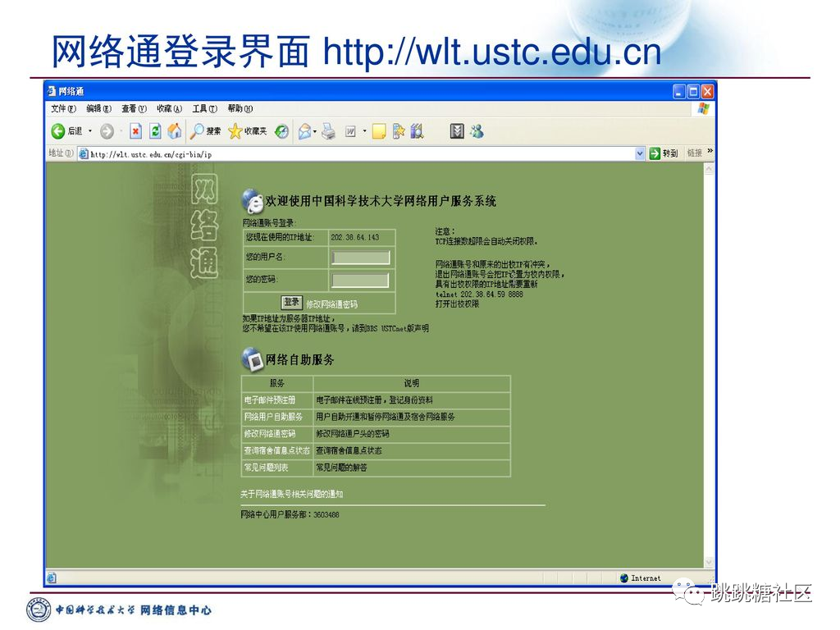Open the 关于网络通账号相关问题的通知 link

click(x=291, y=494)
